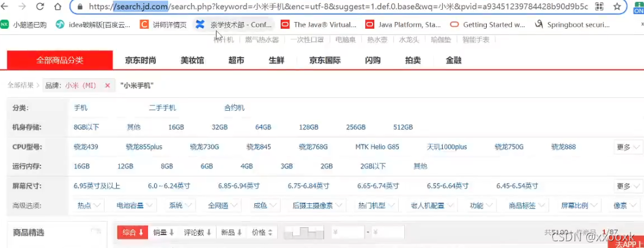Open the 京东国际 tab

tap(325, 61)
